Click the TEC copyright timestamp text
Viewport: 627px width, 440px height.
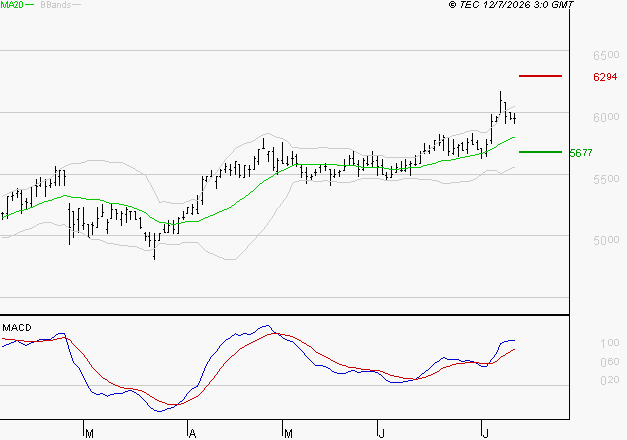click(x=511, y=5)
